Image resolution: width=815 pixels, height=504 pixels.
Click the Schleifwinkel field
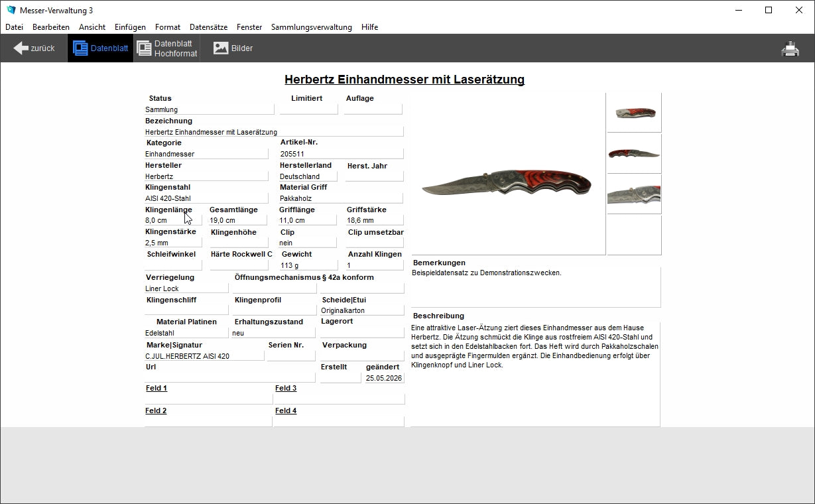tap(173, 265)
